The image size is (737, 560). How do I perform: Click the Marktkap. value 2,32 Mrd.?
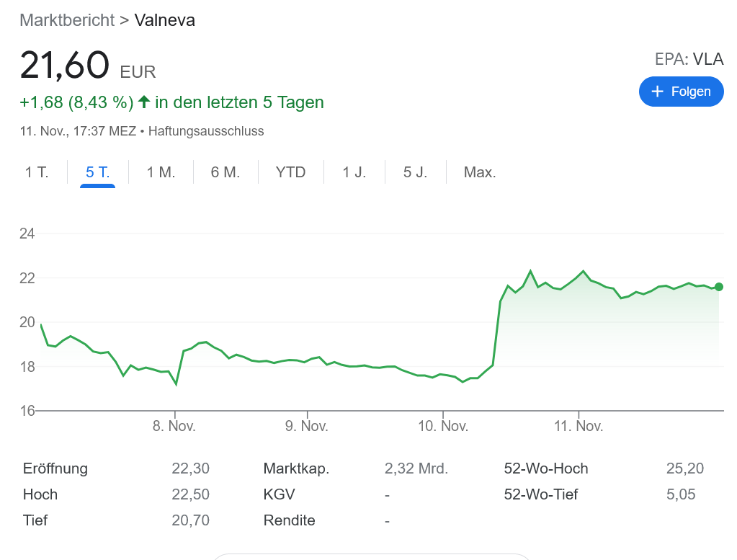(416, 468)
